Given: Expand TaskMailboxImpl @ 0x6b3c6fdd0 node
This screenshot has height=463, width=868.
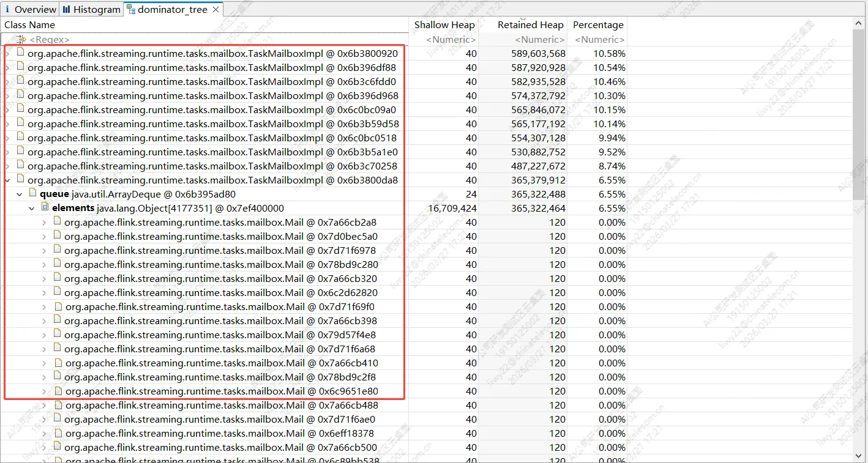Looking at the screenshot, I should [x=7, y=81].
